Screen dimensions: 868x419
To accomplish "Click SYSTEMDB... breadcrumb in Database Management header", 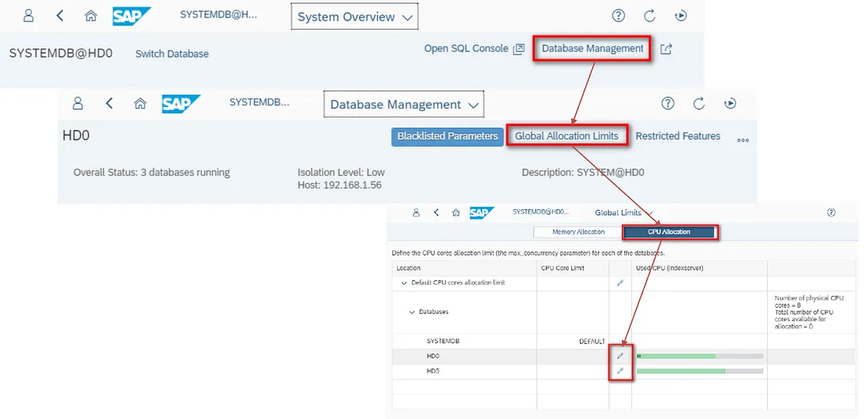I will coord(260,102).
